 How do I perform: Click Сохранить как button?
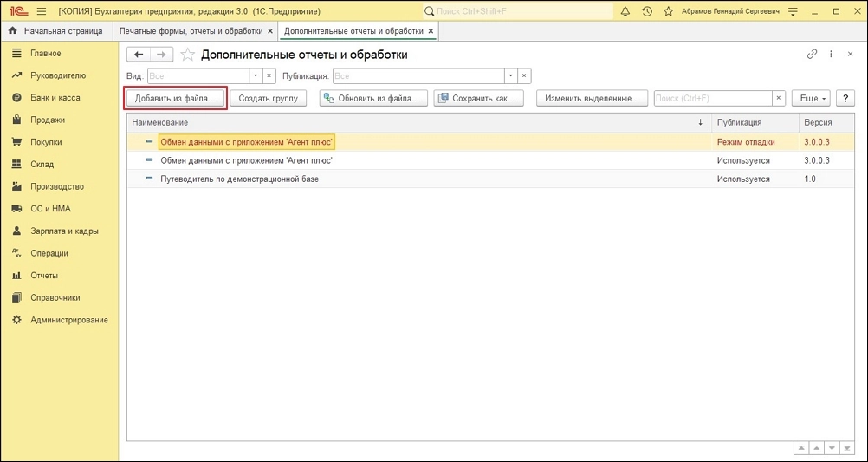(478, 98)
